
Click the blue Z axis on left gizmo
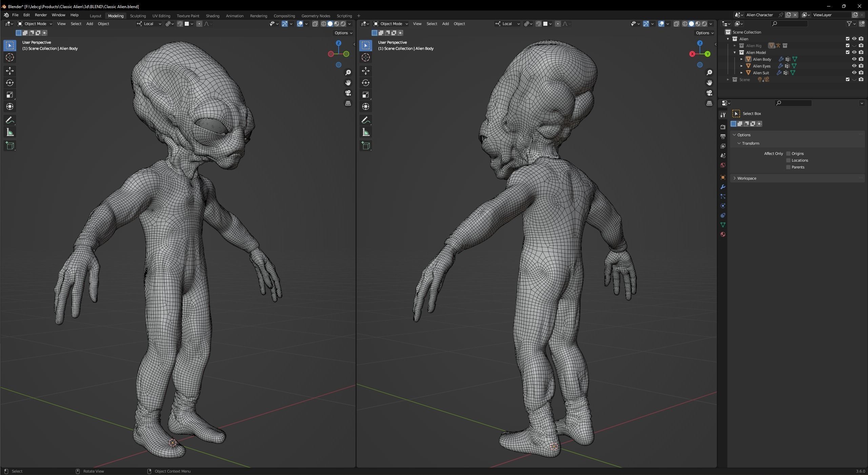click(338, 43)
